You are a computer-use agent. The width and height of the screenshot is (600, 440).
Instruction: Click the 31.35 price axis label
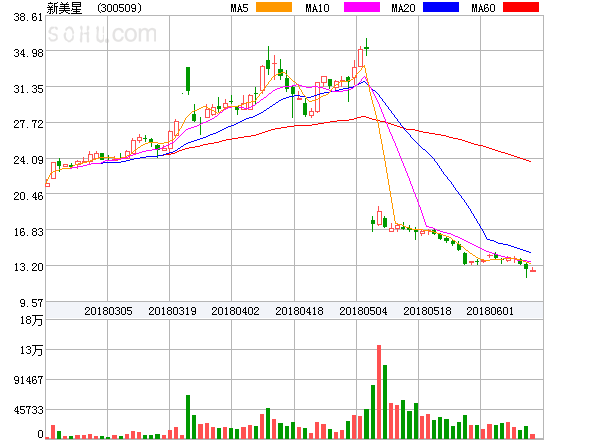[x=28, y=89]
